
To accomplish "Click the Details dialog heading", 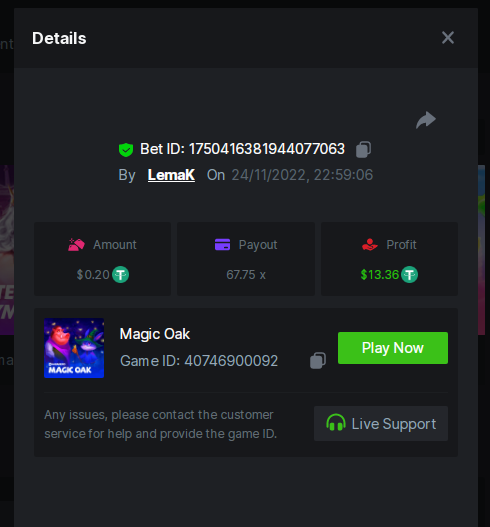I will [59, 38].
